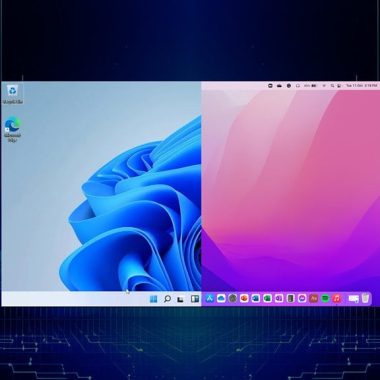Launch Spotify from the Dock

pyautogui.click(x=325, y=298)
